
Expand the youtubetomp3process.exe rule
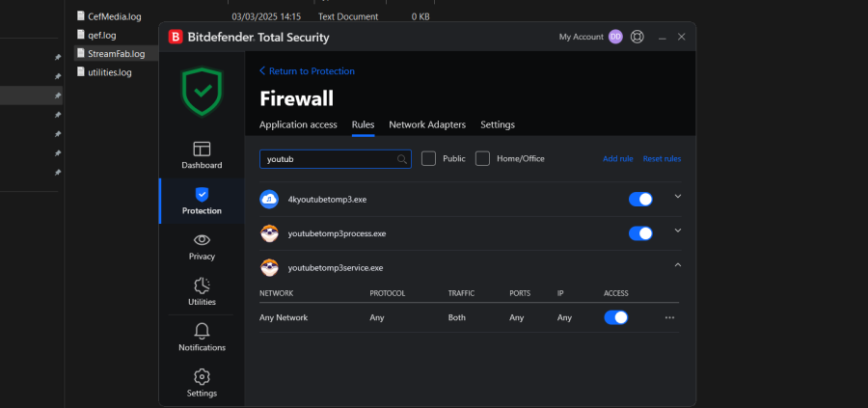click(677, 231)
